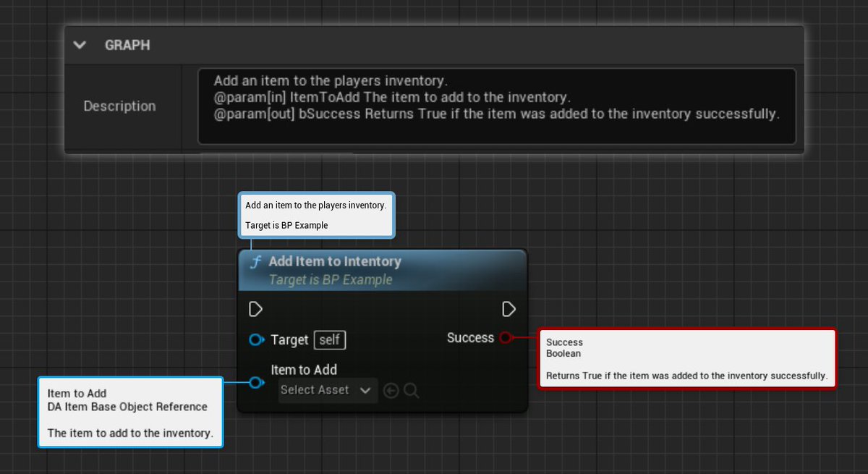
Task: Select the Add Item to Intentory node title
Action: pos(334,261)
